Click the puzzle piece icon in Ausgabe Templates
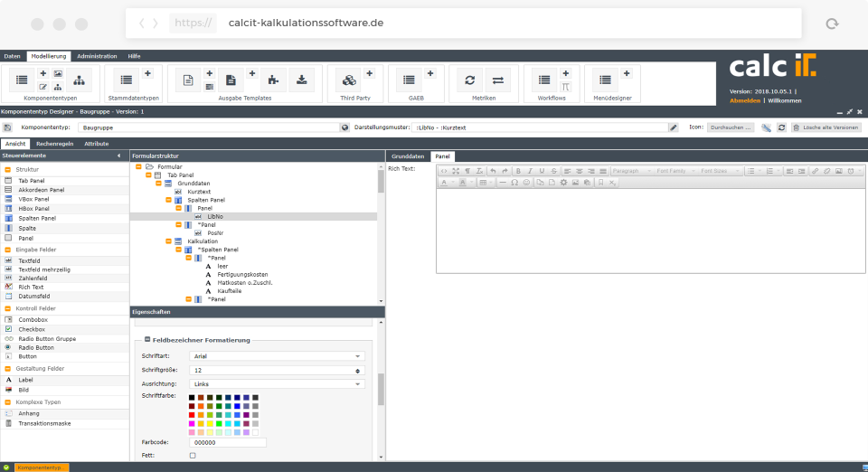868x472 pixels. (x=273, y=80)
